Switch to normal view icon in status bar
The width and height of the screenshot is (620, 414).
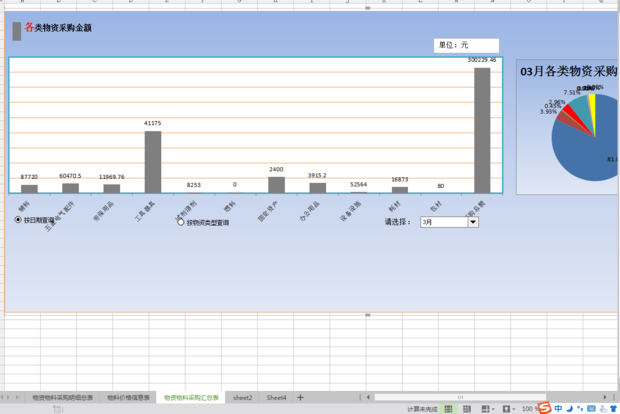click(x=449, y=409)
